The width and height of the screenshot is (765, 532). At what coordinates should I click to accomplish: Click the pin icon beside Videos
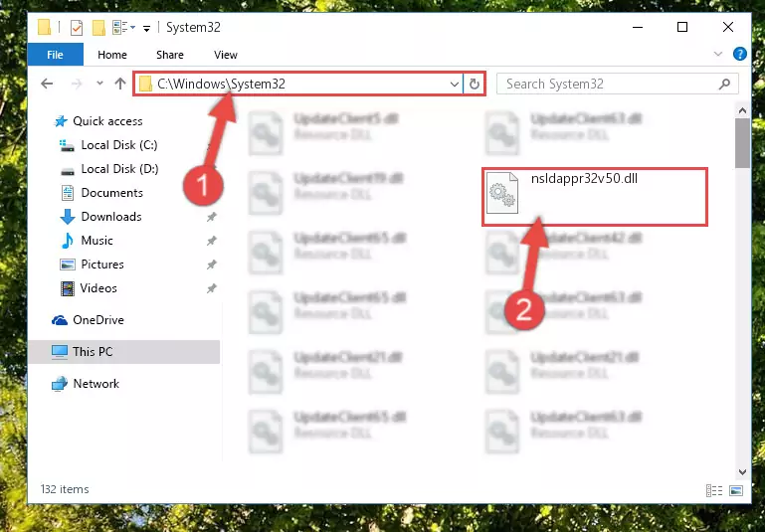[211, 288]
